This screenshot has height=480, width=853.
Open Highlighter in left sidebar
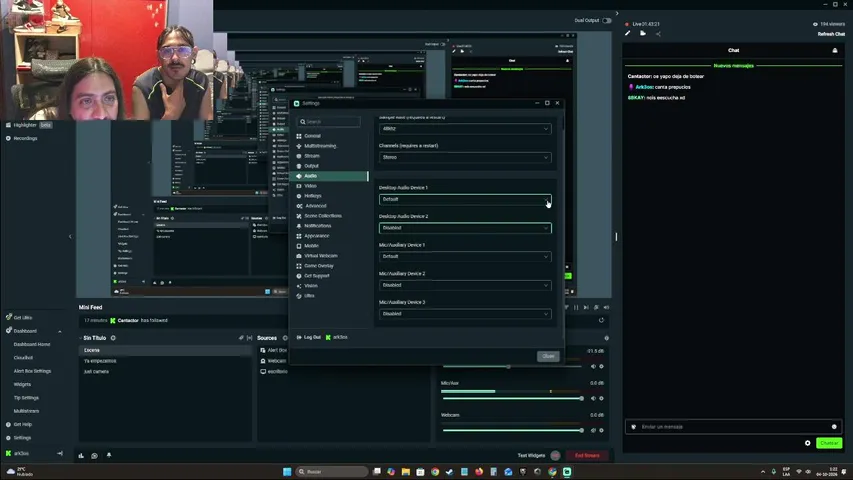click(x=25, y=125)
